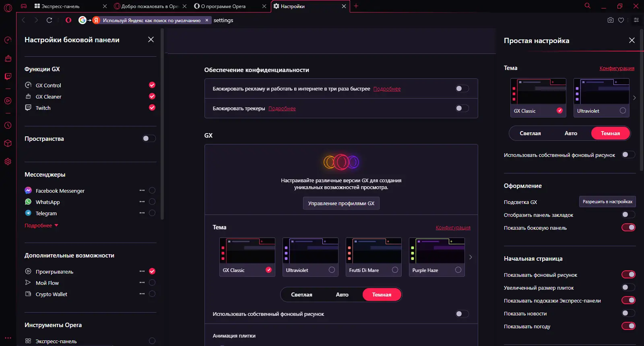644x346 pixels.
Task: Show more themes in main settings
Action: click(x=471, y=257)
